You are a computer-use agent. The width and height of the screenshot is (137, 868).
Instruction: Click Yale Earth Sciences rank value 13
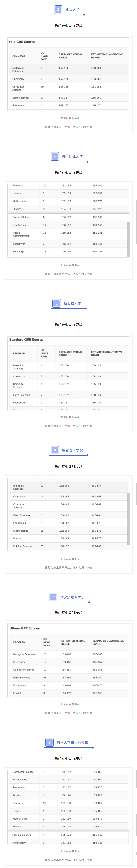[42, 98]
